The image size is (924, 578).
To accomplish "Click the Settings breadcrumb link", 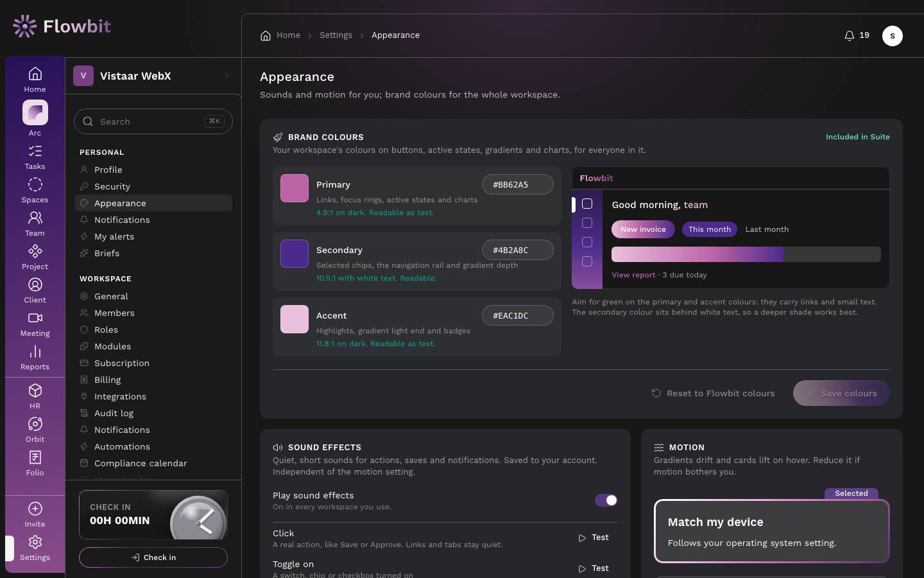I will pyautogui.click(x=336, y=35).
